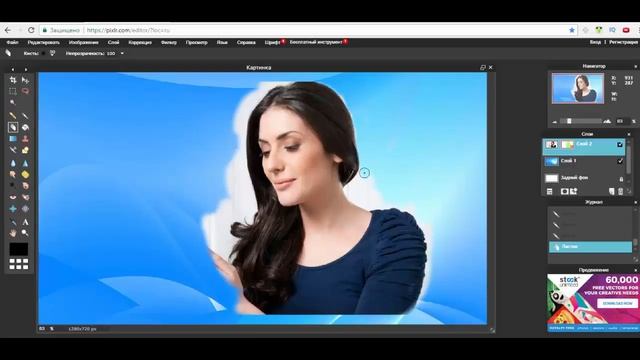Open the Непрозрачность opacity dropdown
640x360 pixels.
(x=122, y=53)
